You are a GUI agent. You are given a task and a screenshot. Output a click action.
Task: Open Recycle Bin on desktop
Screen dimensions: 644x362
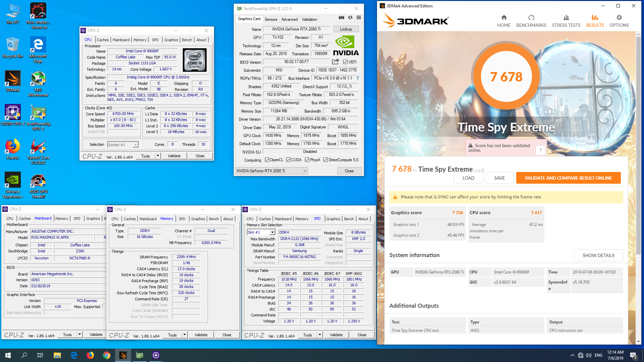[13, 48]
